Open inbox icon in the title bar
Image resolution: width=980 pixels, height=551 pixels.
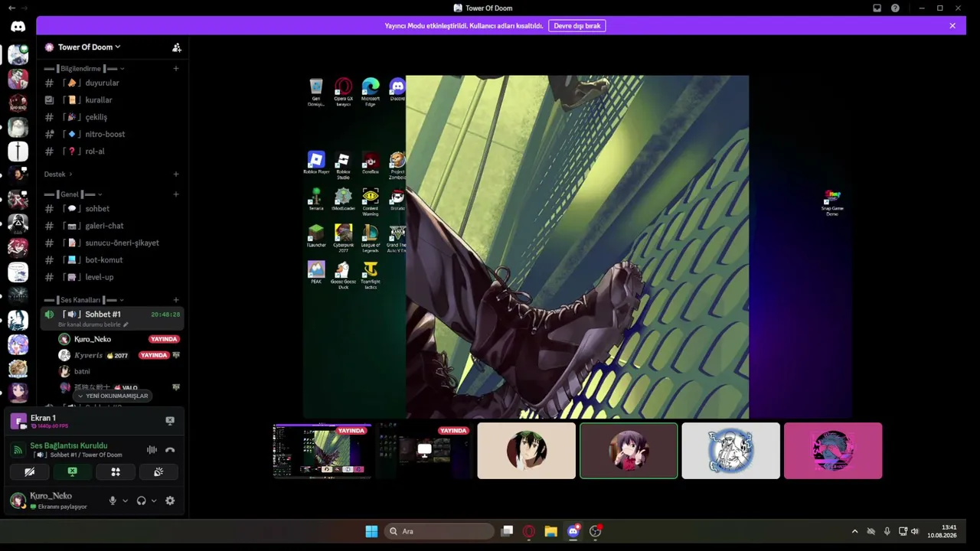(877, 8)
